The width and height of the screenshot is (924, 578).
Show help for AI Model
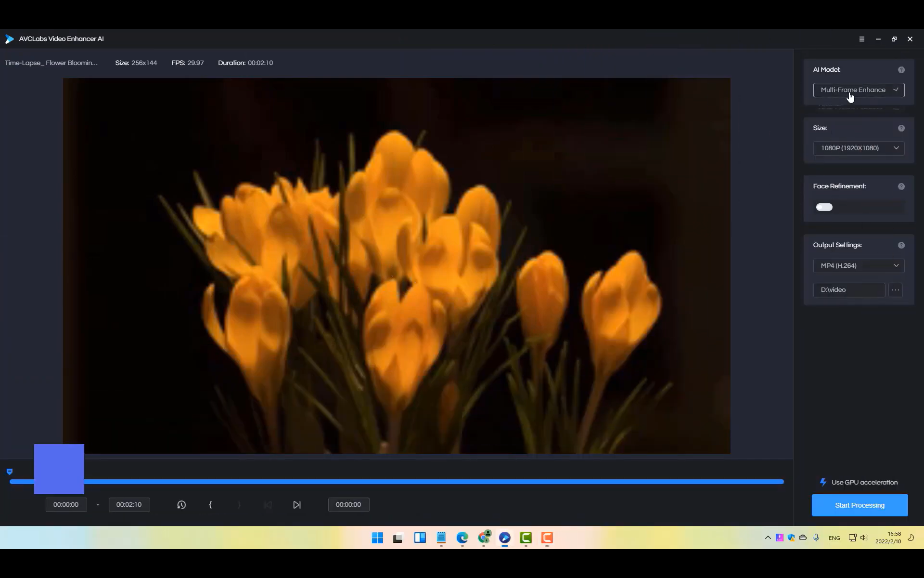(x=901, y=70)
